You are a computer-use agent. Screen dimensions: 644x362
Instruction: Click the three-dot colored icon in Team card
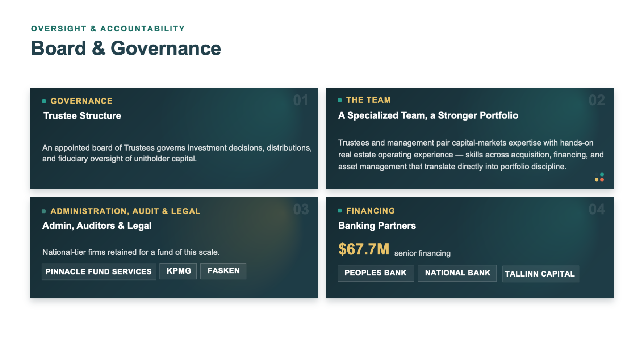[x=599, y=177]
